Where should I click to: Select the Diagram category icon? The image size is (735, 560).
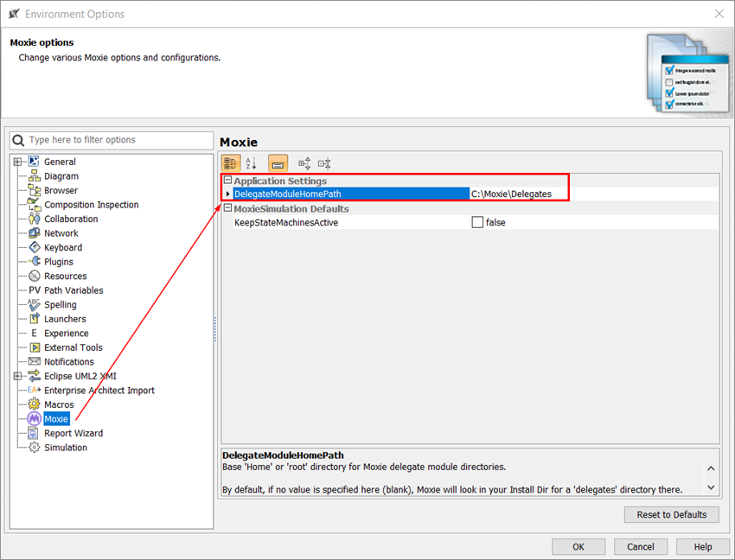pyautogui.click(x=35, y=176)
